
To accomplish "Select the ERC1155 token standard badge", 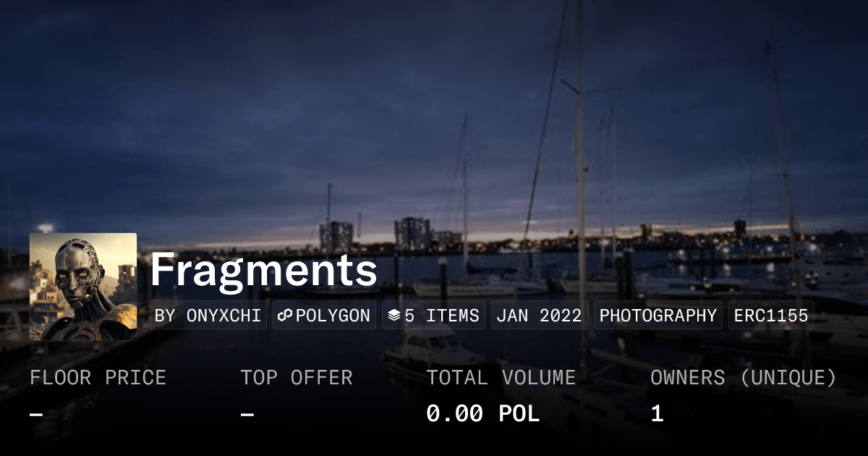I will [x=771, y=315].
